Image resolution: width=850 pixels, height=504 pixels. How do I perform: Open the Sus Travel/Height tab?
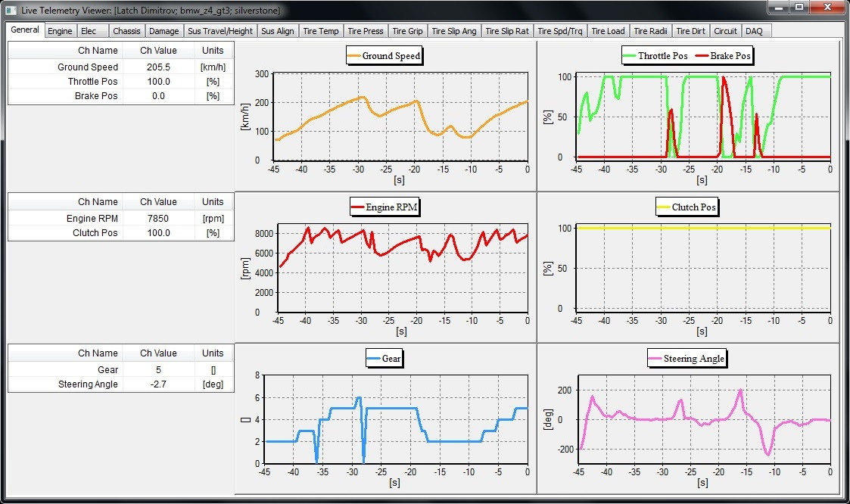point(220,31)
